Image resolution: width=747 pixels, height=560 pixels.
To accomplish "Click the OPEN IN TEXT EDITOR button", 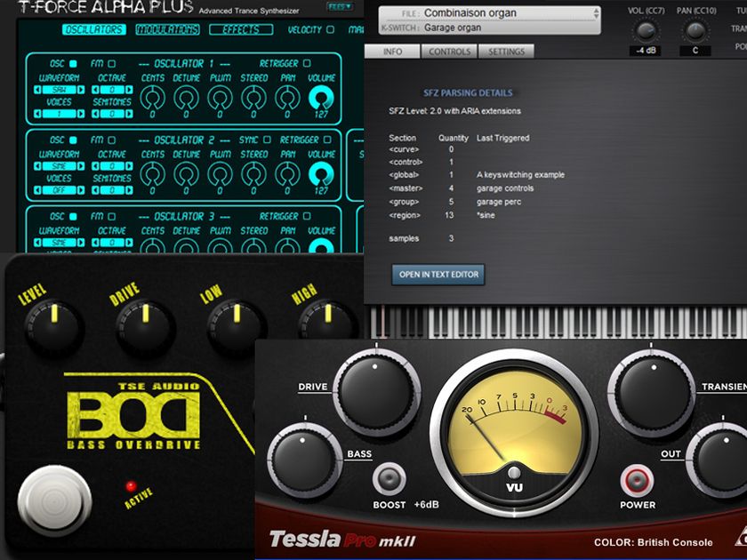I will point(438,275).
